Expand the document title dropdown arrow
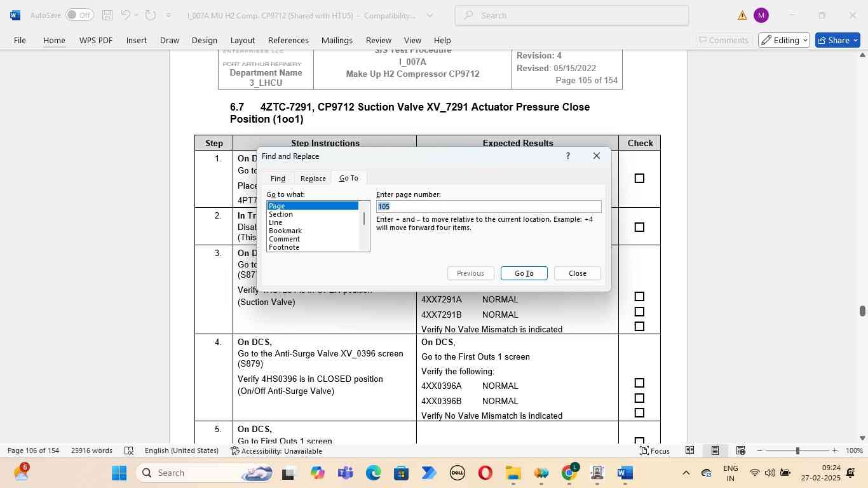This screenshot has height=488, width=868. [430, 15]
